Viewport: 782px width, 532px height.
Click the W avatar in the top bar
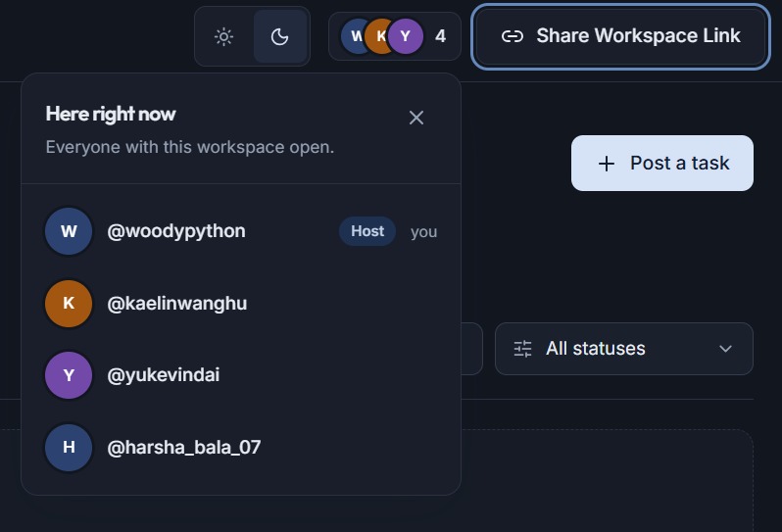click(355, 36)
